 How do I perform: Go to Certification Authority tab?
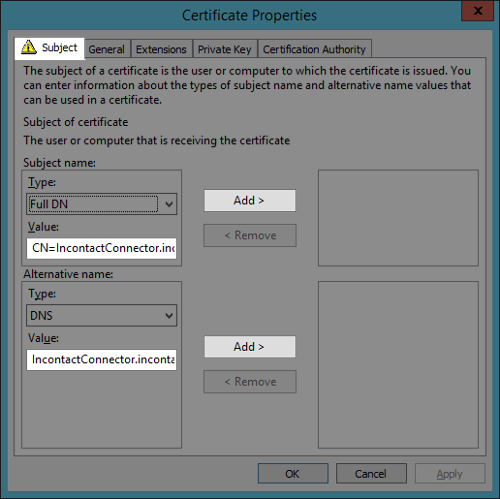point(314,49)
